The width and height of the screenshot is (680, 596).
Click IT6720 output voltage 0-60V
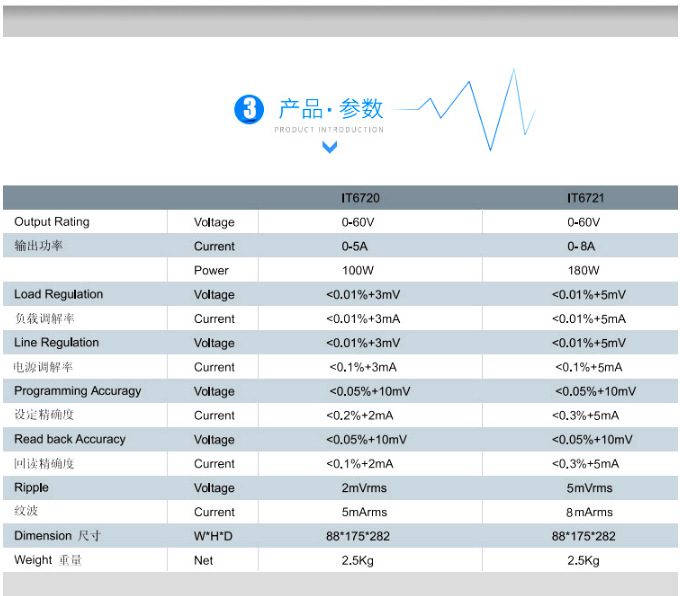358,222
